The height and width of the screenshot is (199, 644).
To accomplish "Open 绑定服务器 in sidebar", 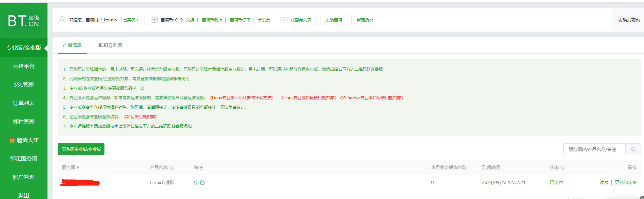I will [24, 158].
